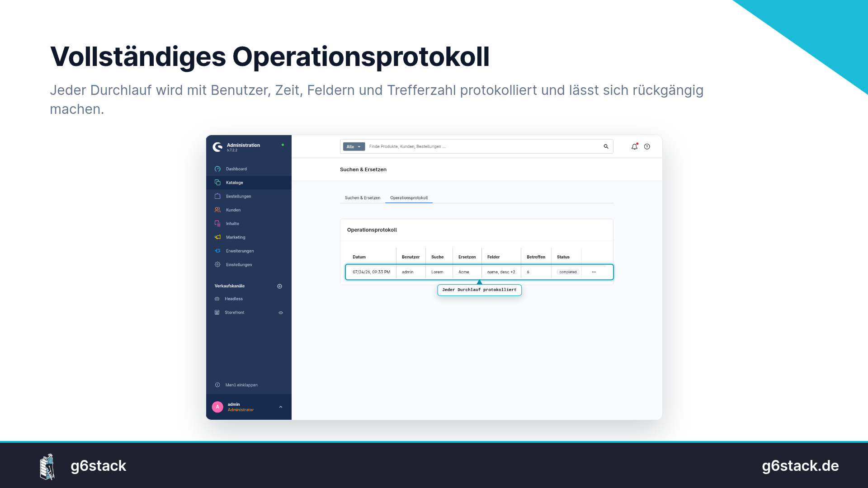Viewport: 868px width, 488px height.
Task: Click the Einstellungen gear icon
Action: (217, 264)
